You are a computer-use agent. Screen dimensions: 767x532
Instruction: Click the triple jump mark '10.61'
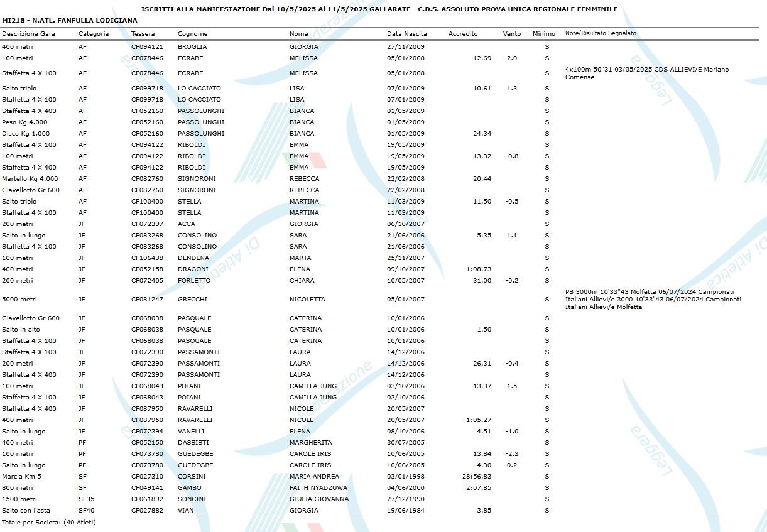pyautogui.click(x=482, y=89)
